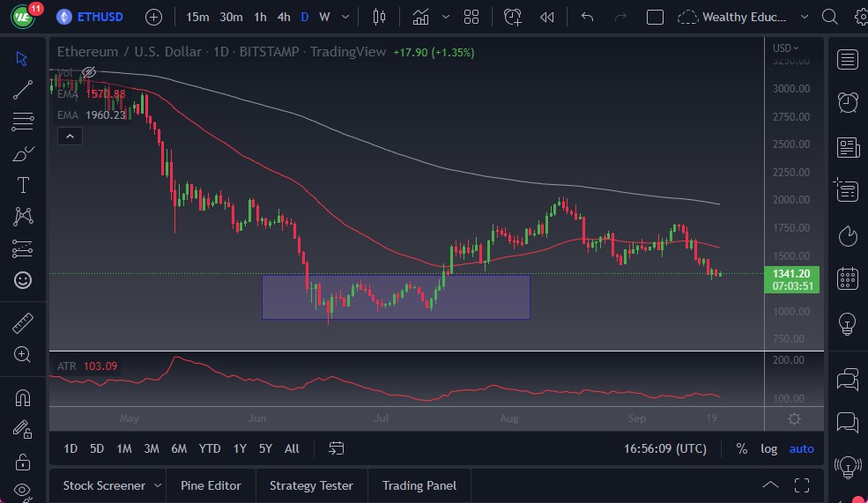This screenshot has height=503, width=868.
Task: Open the emoji icons tool
Action: click(x=23, y=280)
